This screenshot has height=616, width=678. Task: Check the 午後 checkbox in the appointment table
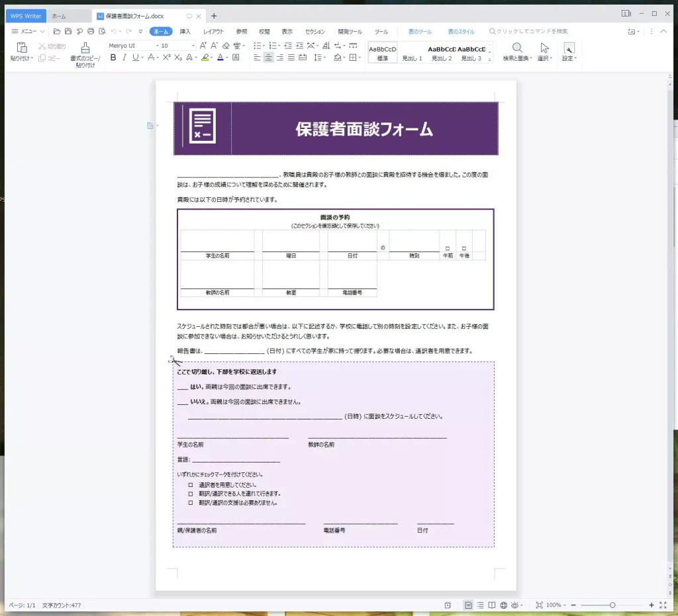[x=464, y=248]
